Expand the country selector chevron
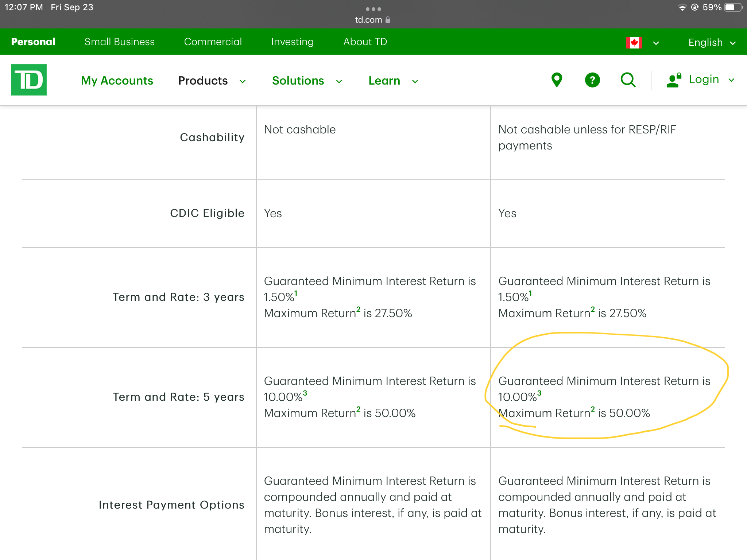The width and height of the screenshot is (747, 560). (x=656, y=43)
